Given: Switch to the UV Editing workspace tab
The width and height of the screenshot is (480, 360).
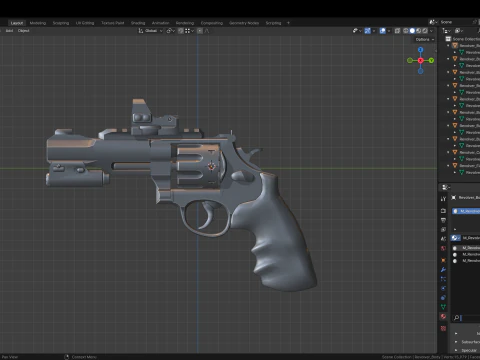Looking at the screenshot, I should pyautogui.click(x=85, y=23).
